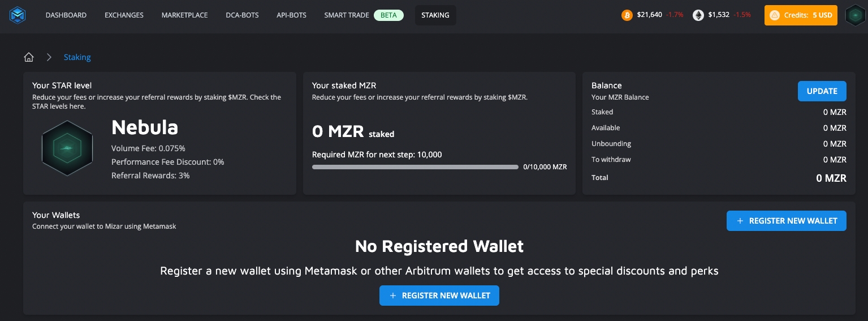Go to the Exchanges page
Viewport: 868px width, 321px height.
(124, 15)
